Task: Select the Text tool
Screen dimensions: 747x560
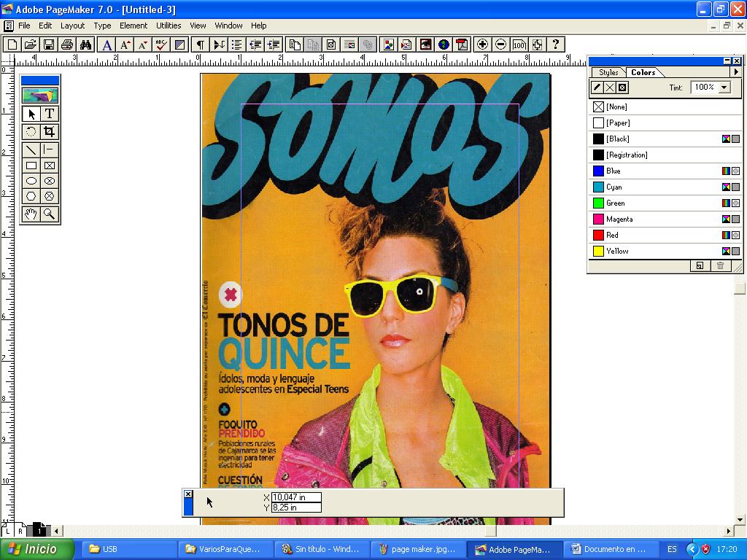Action: (49, 114)
